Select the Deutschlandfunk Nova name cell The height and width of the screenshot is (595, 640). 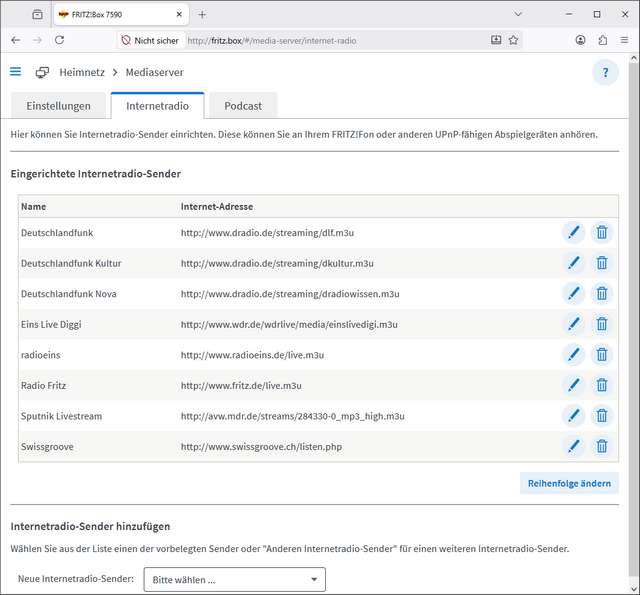click(x=69, y=293)
